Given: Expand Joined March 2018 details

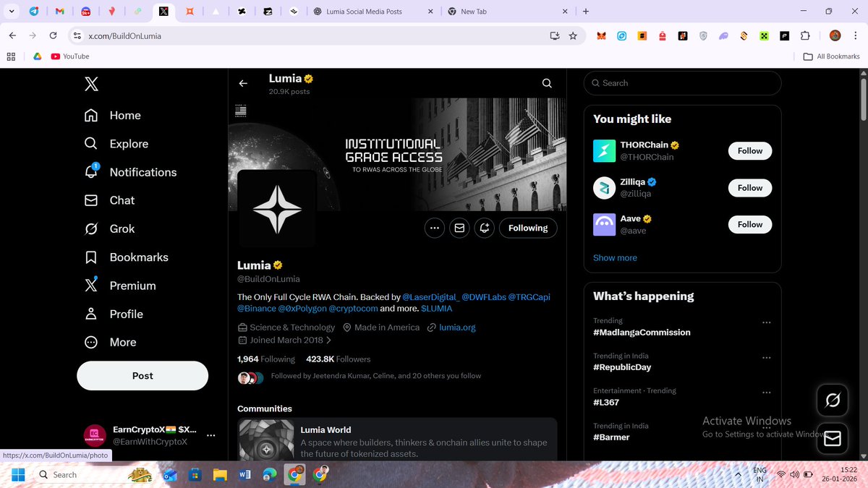Looking at the screenshot, I should tap(287, 340).
